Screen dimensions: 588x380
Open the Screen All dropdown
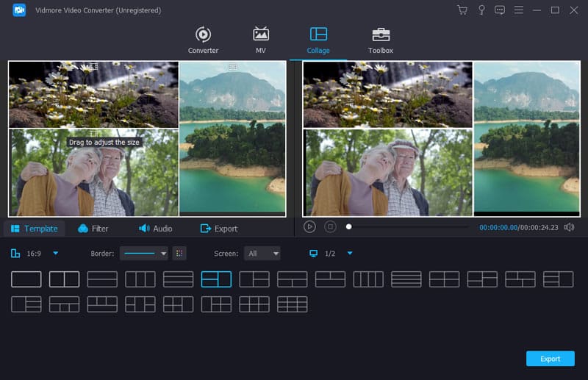262,254
